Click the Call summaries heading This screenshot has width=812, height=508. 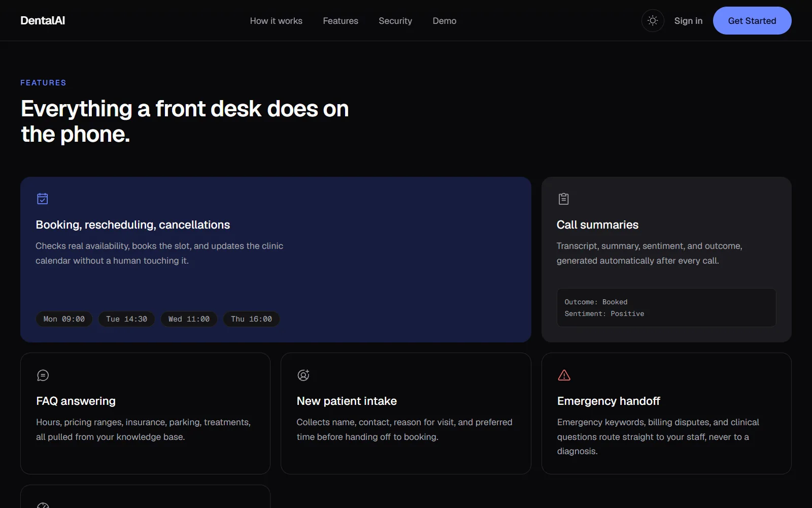coord(597,225)
